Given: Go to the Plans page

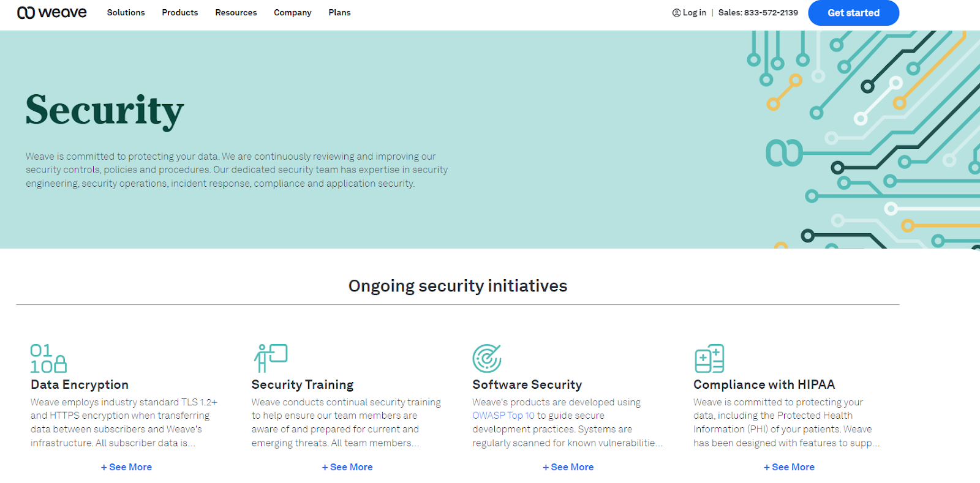Looking at the screenshot, I should pyautogui.click(x=339, y=12).
